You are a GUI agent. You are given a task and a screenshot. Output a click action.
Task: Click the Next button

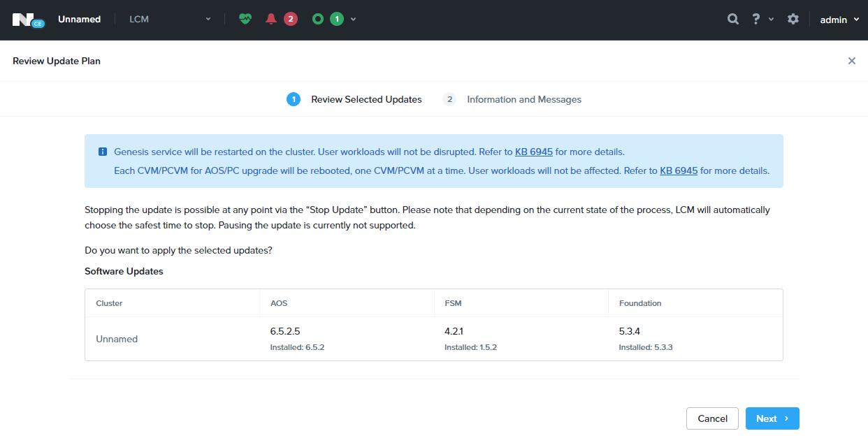[x=772, y=418]
